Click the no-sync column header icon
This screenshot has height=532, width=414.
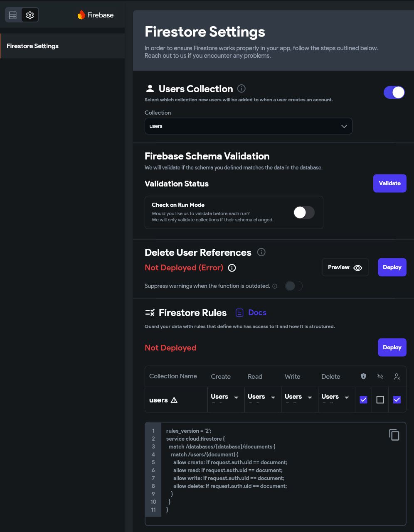coord(380,376)
